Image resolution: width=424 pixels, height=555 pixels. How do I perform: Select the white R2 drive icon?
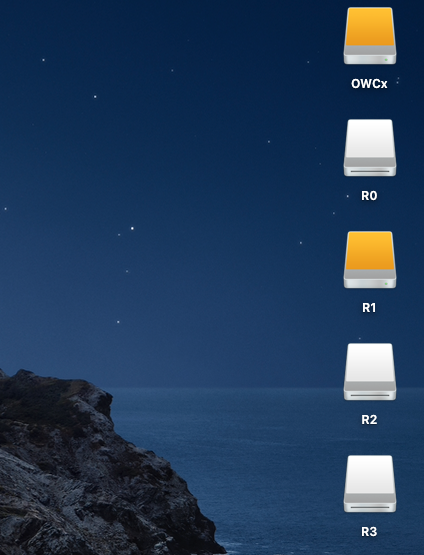tap(370, 372)
